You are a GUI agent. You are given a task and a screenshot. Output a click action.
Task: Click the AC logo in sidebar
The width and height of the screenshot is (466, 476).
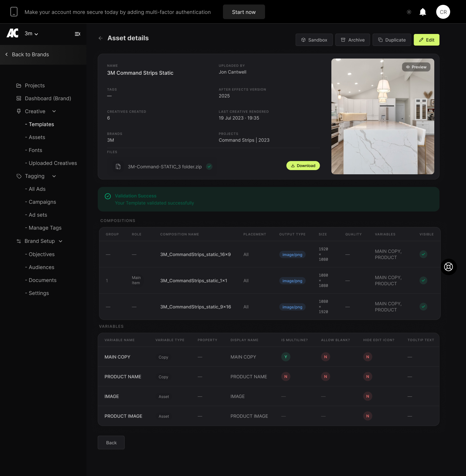point(13,33)
